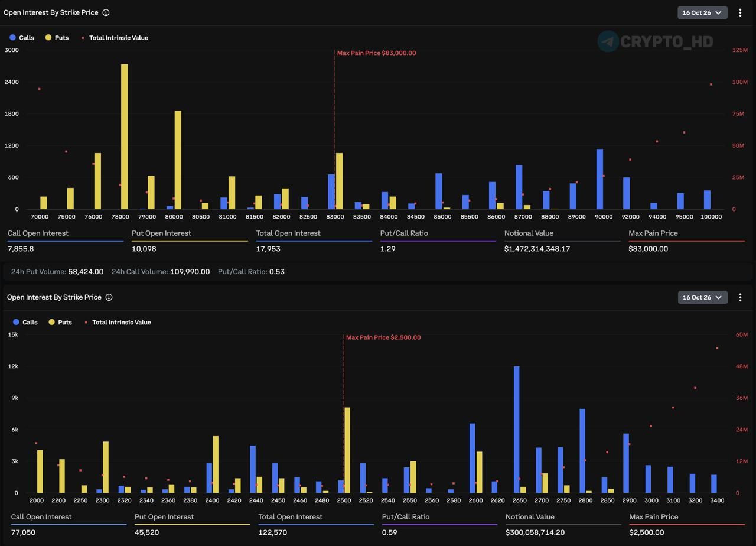Click the Call Open Interest value 77,050

(23, 532)
